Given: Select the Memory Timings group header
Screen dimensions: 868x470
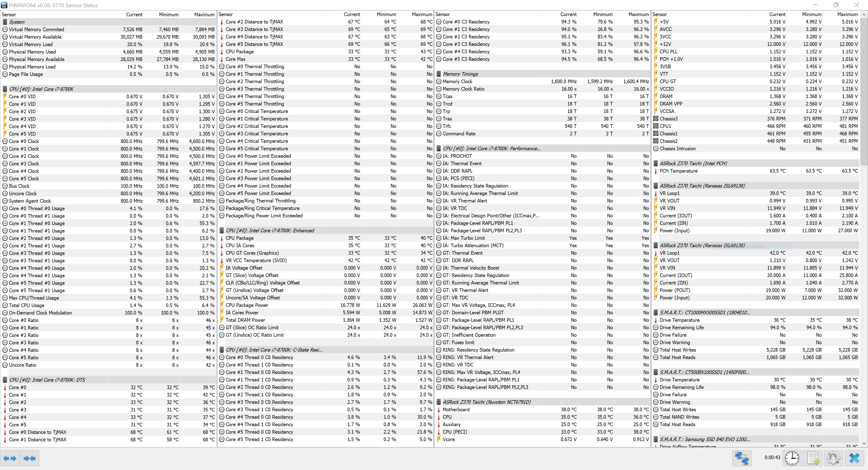Looking at the screenshot, I should 460,74.
